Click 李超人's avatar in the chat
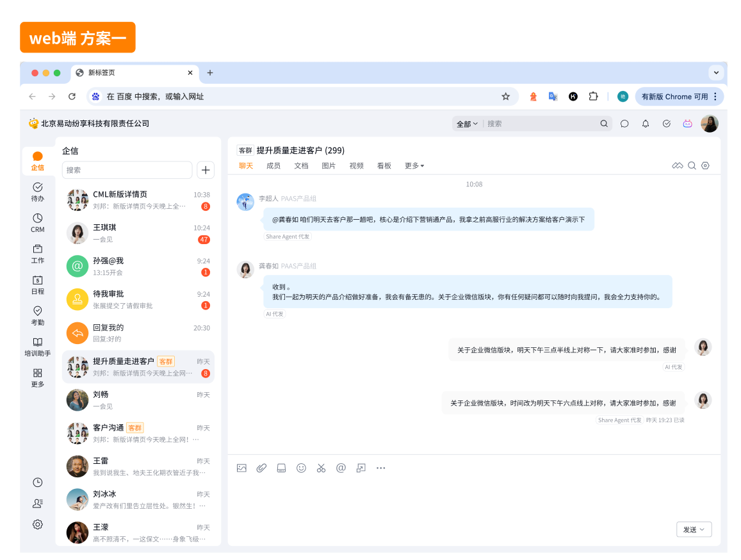Image resolution: width=741 pixels, height=560 pixels. point(245,202)
